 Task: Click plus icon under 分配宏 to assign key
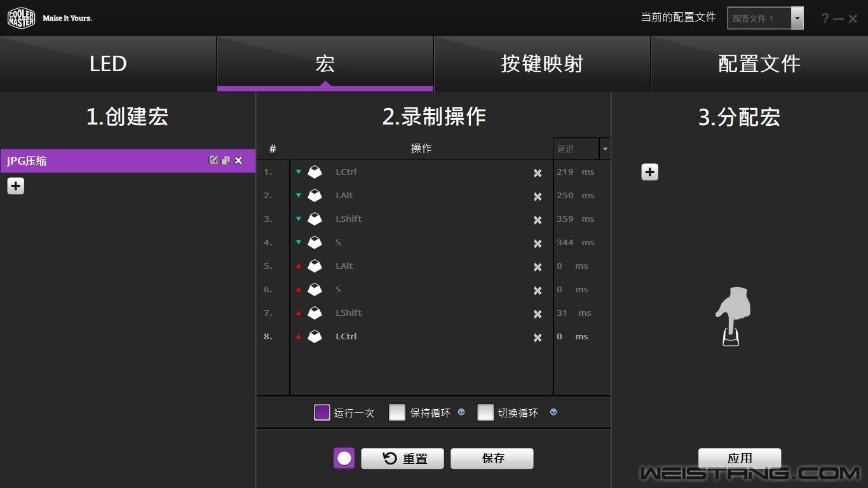[x=649, y=172]
